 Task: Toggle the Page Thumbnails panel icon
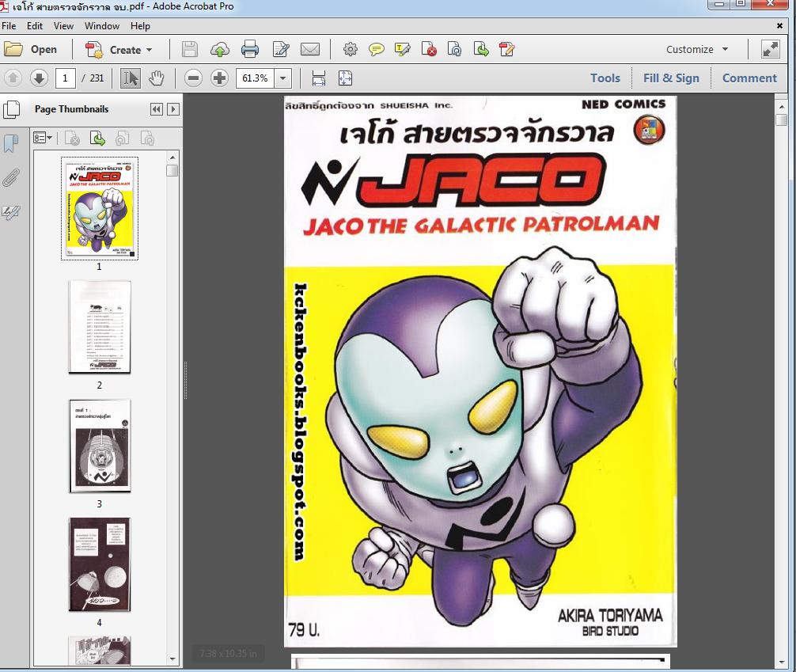tap(11, 109)
